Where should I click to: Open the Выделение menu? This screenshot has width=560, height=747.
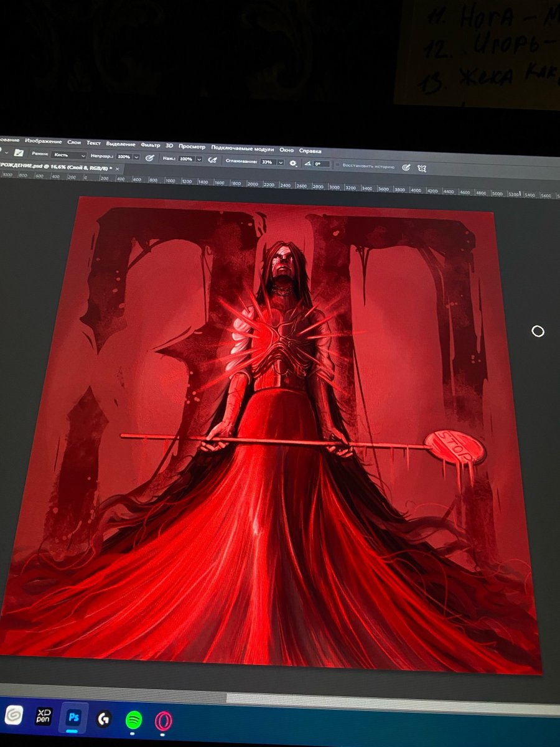click(x=121, y=144)
